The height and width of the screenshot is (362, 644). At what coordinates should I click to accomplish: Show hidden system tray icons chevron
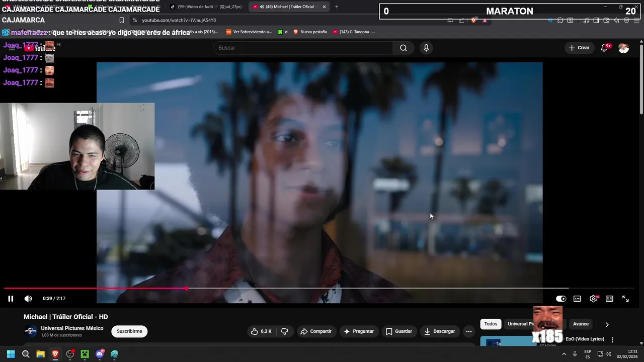(564, 354)
